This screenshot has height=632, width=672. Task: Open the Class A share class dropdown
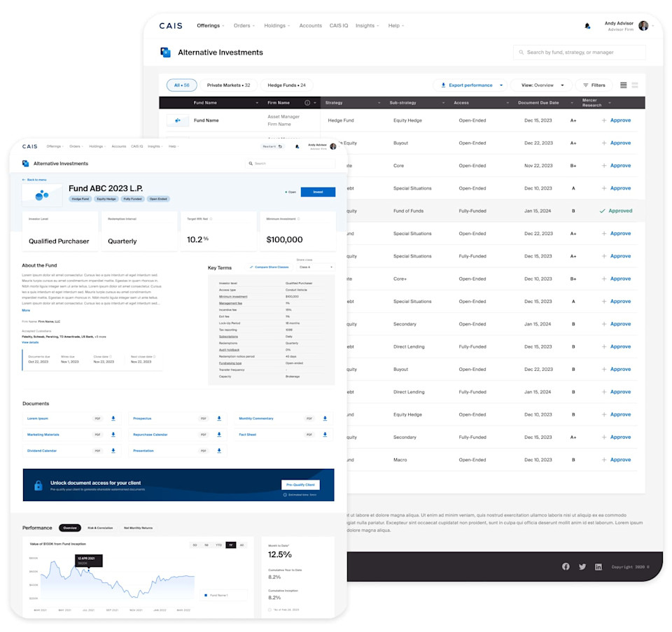pyautogui.click(x=315, y=267)
